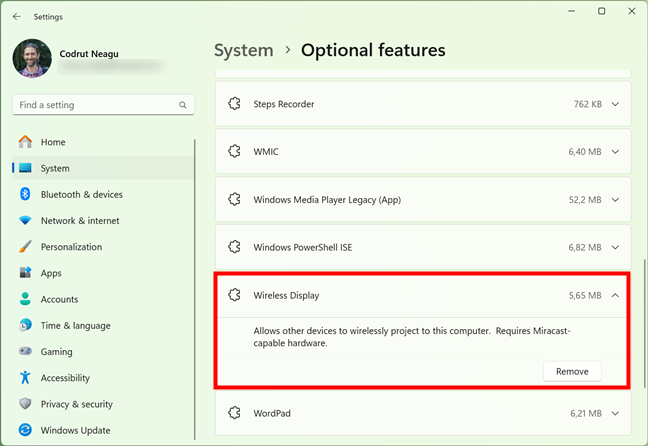The height and width of the screenshot is (446, 648).
Task: Click Windows Media Player Legacy puzzle icon
Action: 234,199
